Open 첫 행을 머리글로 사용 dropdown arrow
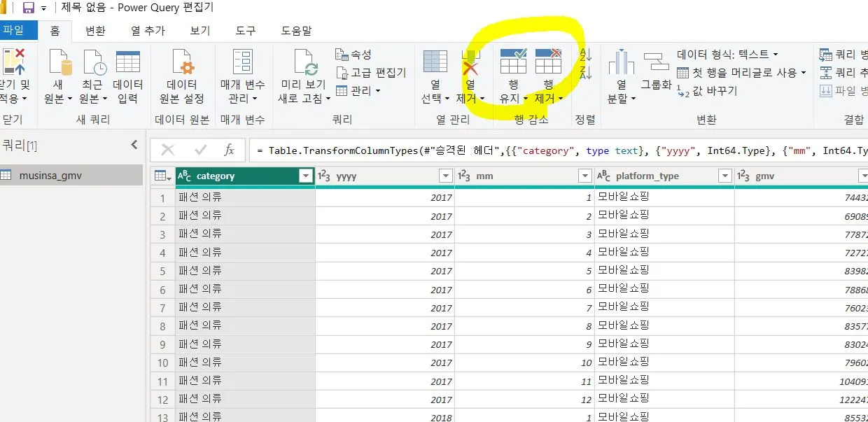Viewport: 868px width, 422px height. click(804, 73)
